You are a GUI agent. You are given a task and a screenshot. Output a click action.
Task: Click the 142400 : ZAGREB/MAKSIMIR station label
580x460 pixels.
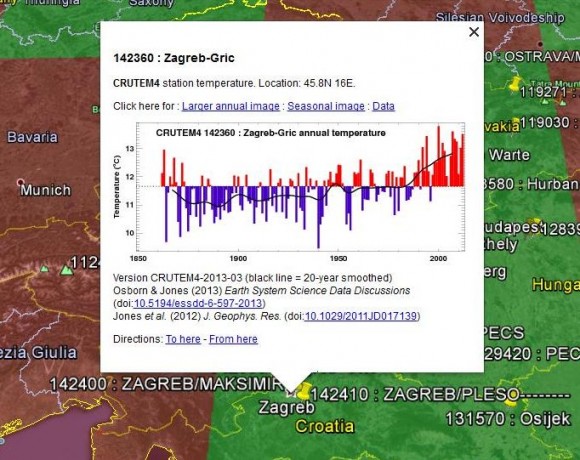[166, 384]
